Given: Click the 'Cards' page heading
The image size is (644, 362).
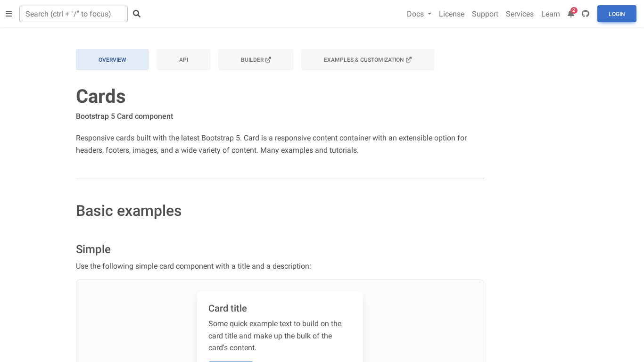Looking at the screenshot, I should pyautogui.click(x=101, y=97).
